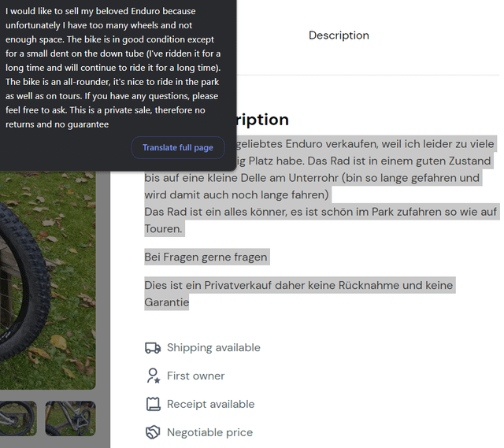Click the 'Dies ist ein Privatverkauf' paragraph
504x448 pixels.
[298, 294]
